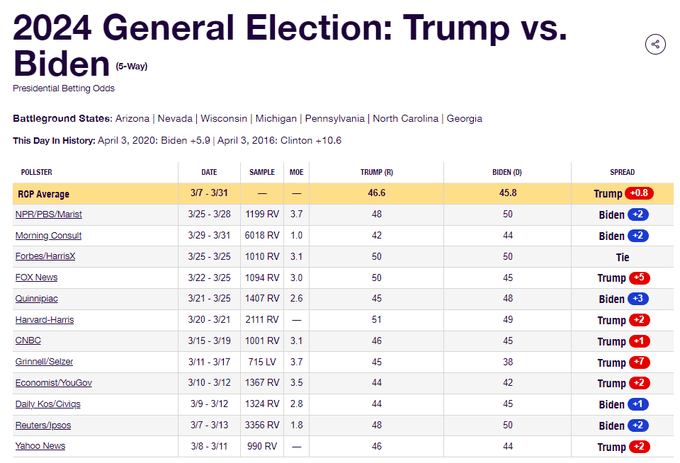This screenshot has height=463, width=680.
Task: Select the Harvard-Harris poll link
Action: (x=44, y=320)
